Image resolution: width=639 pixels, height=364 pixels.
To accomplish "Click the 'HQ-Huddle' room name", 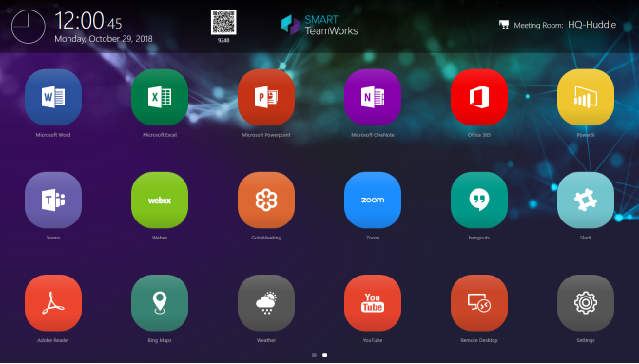I will (591, 25).
